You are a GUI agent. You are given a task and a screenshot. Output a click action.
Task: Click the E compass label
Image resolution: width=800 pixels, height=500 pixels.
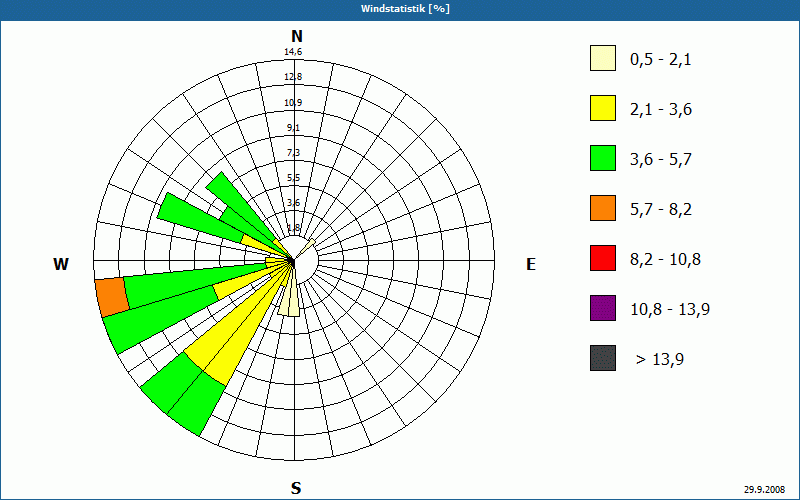531,264
